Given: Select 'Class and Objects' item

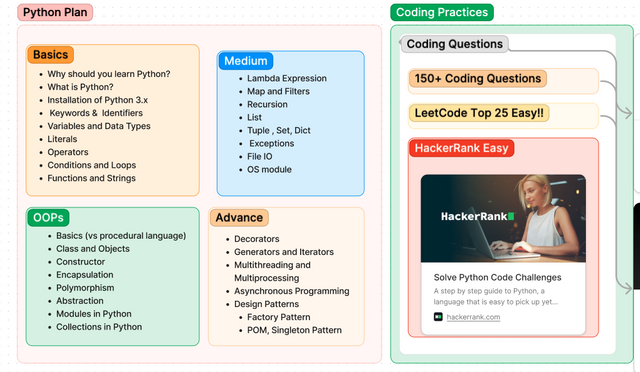Looking at the screenshot, I should (x=93, y=249).
